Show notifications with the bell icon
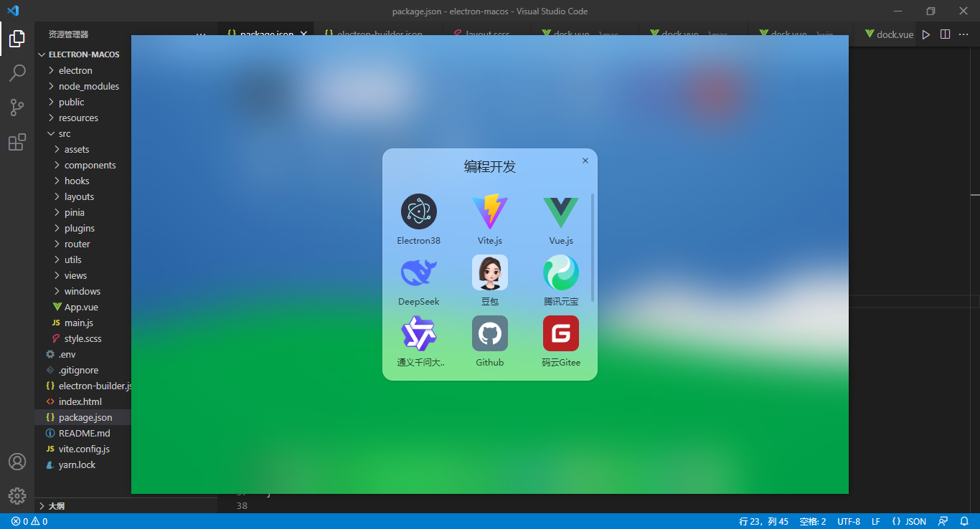Screen dimensions: 980x529 (964, 521)
